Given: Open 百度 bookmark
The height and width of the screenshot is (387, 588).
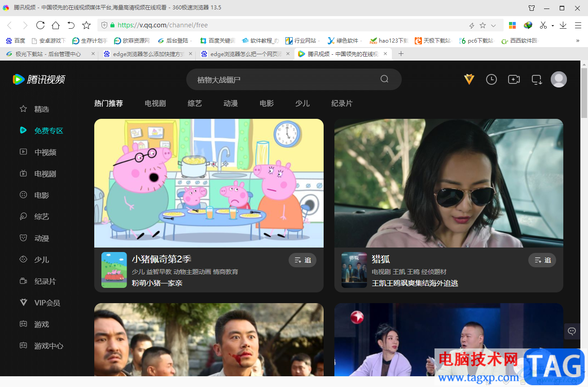Looking at the screenshot, I should click(x=16, y=41).
